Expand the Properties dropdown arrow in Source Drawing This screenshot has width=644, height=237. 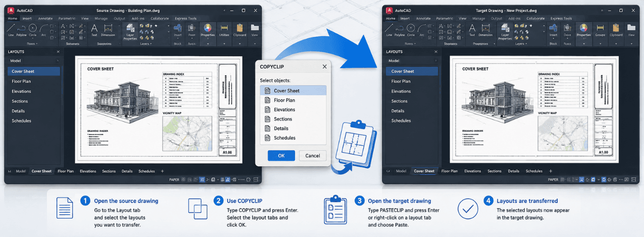tap(208, 43)
